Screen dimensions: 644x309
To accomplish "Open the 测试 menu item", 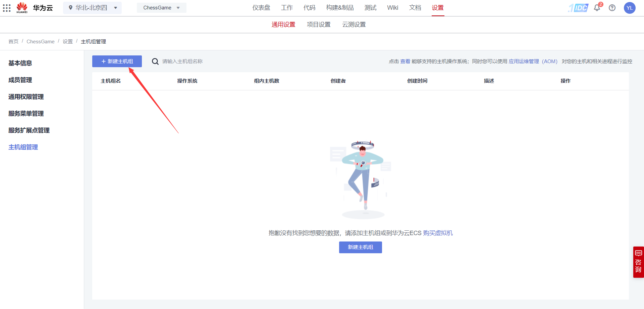I will [x=370, y=7].
